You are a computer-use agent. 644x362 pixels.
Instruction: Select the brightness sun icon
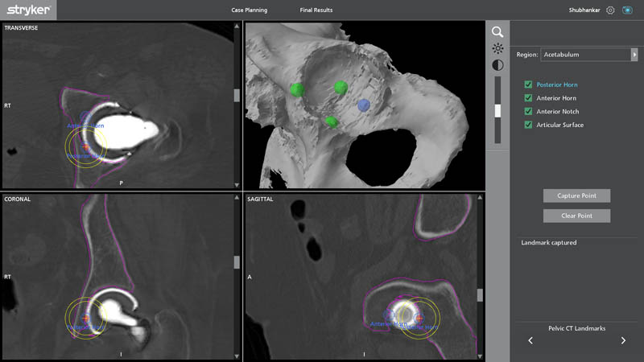coord(497,48)
